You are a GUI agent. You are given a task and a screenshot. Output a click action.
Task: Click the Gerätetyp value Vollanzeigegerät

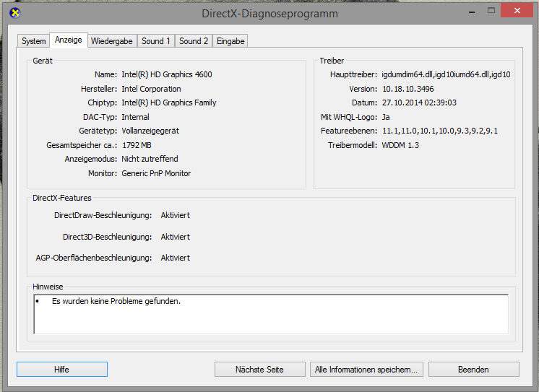[x=150, y=131]
